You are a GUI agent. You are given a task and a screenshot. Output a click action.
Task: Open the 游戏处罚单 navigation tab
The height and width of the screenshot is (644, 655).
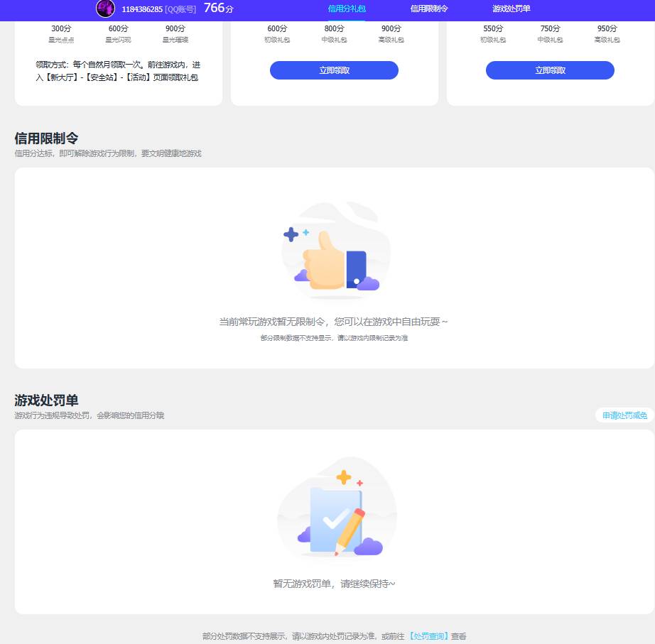pyautogui.click(x=512, y=9)
